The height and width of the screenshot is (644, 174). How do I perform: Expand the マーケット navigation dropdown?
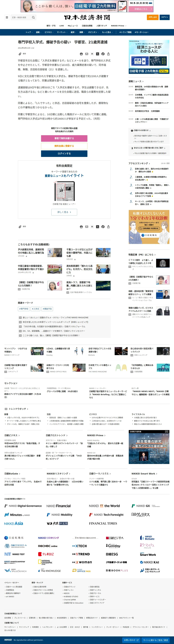[62, 32]
